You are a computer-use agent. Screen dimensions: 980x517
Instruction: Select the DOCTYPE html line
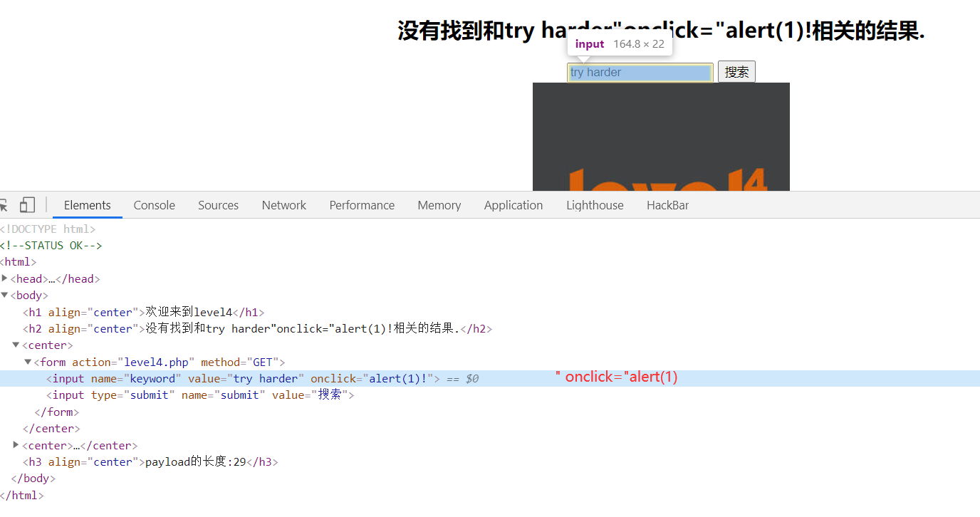coord(48,229)
